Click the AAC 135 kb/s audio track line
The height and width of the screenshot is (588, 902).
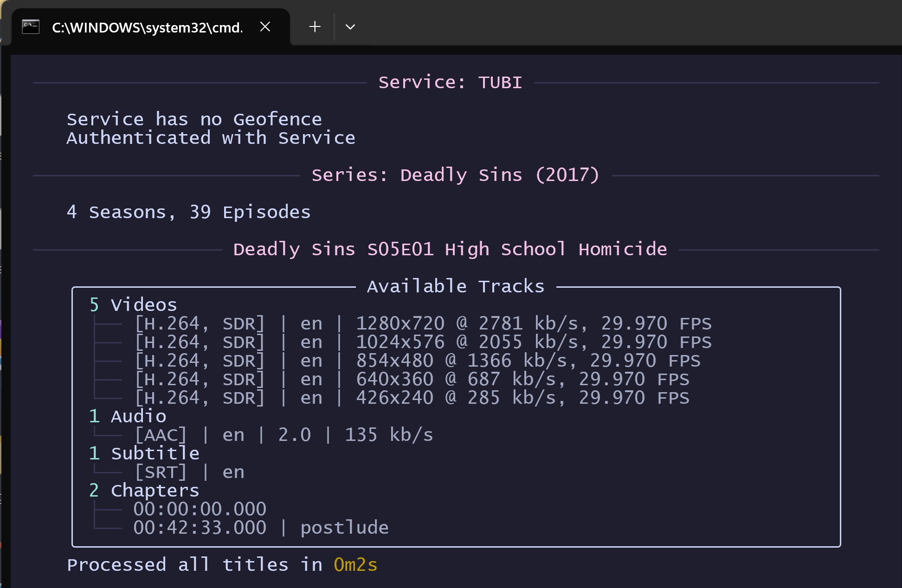283,435
